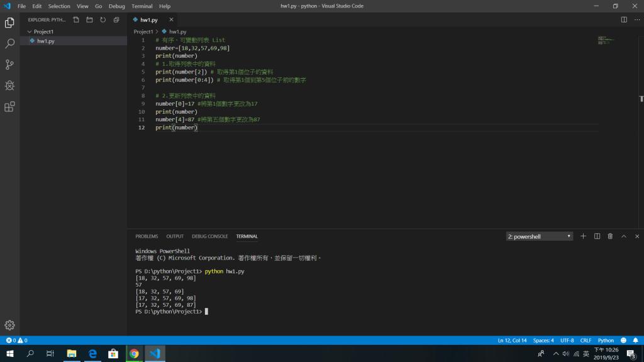Place cursor on line 9 number[0]=17
This screenshot has height=362, width=644.
pyautogui.click(x=175, y=104)
